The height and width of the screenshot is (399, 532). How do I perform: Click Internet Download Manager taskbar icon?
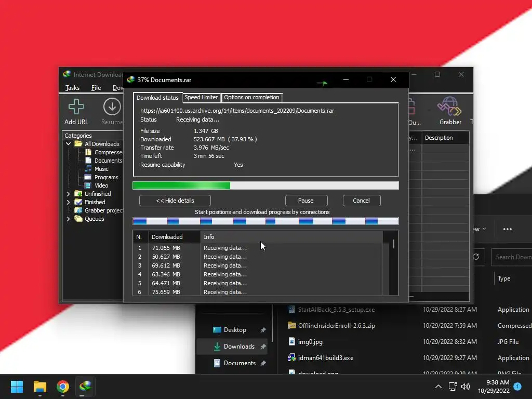pos(86,387)
